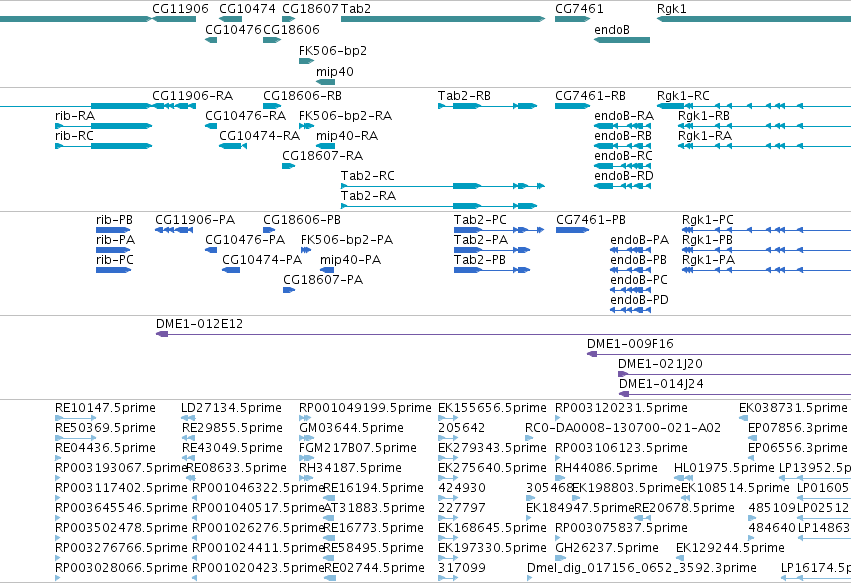Open the 'RP003028066.5prime' EST label
The height and width of the screenshot is (583, 851).
pyautogui.click(x=121, y=568)
